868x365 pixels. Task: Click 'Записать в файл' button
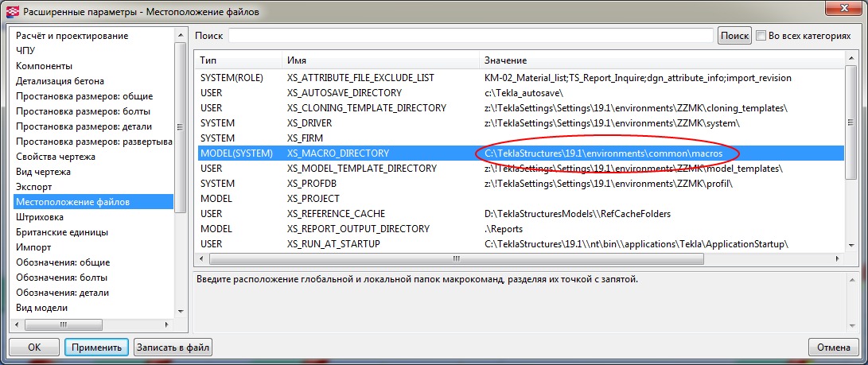173,348
